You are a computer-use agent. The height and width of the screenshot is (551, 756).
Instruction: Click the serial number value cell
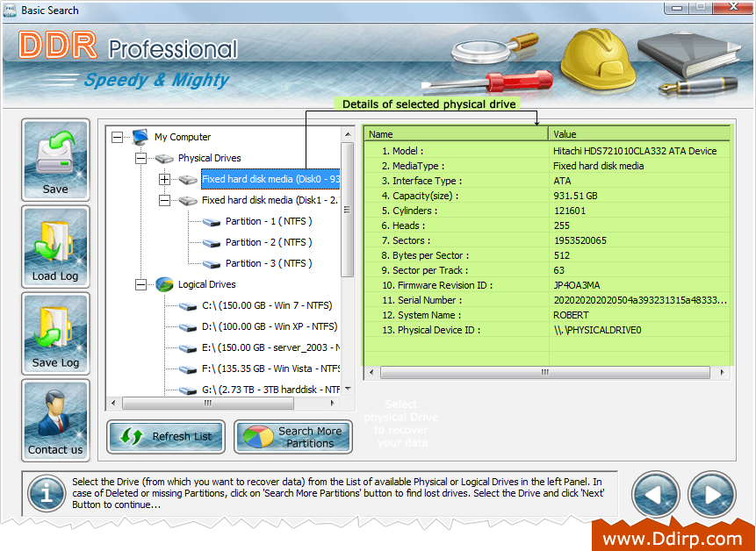(640, 301)
